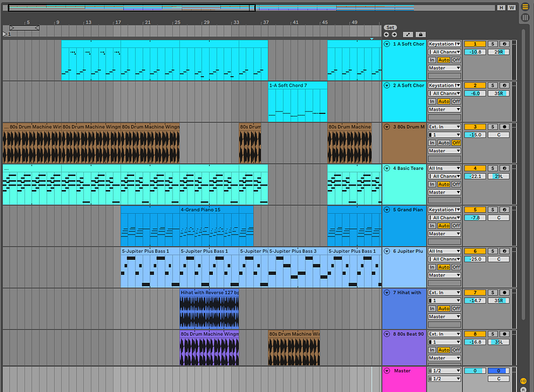Open Master track 1/2 cue out dropdown
Image resolution: width=534 pixels, height=392 pixels.
444,371
